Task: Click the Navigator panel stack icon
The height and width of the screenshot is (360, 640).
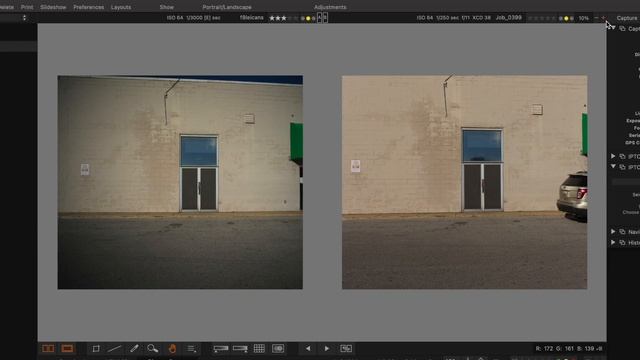Action: pyautogui.click(x=622, y=232)
